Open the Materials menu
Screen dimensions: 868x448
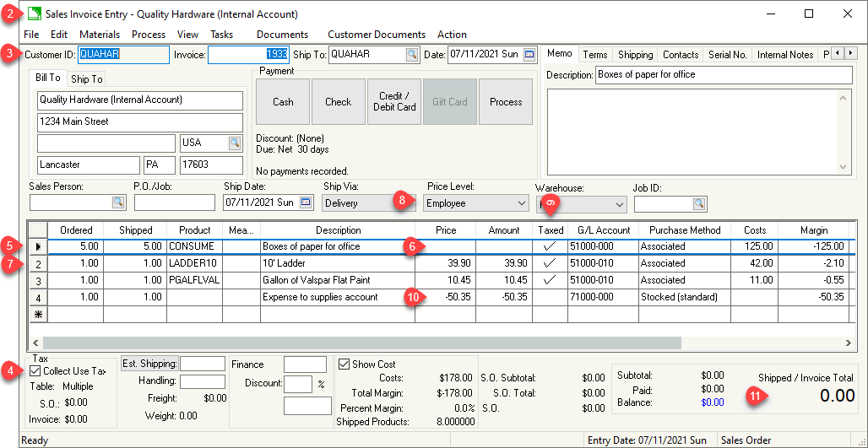100,35
